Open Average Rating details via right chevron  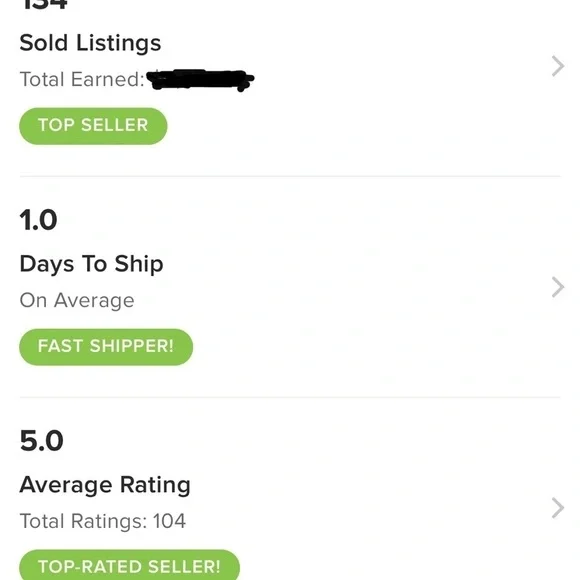coord(558,508)
